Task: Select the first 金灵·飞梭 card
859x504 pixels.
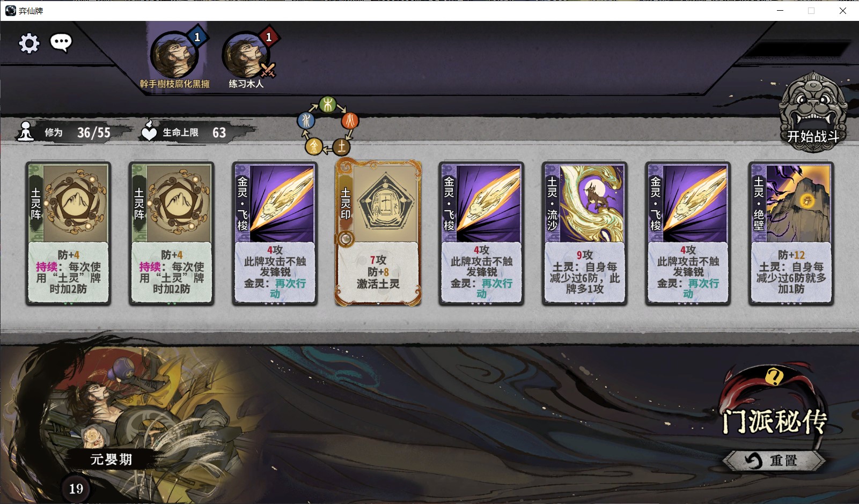Action: coord(275,234)
